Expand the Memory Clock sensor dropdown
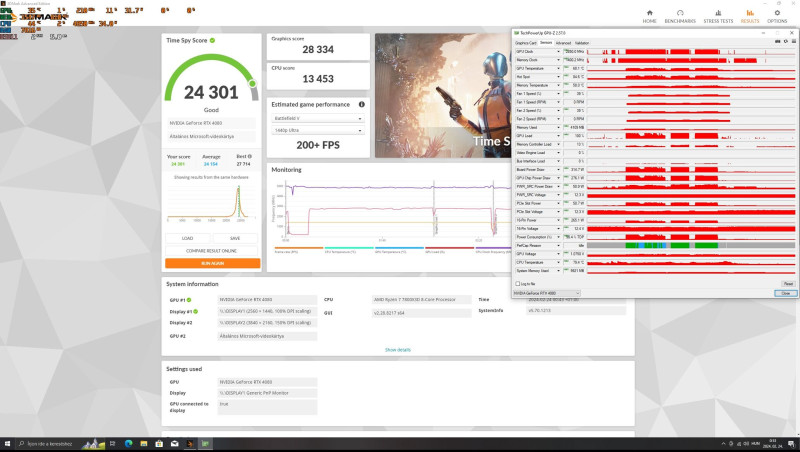This screenshot has height=452, width=800. (x=558, y=60)
